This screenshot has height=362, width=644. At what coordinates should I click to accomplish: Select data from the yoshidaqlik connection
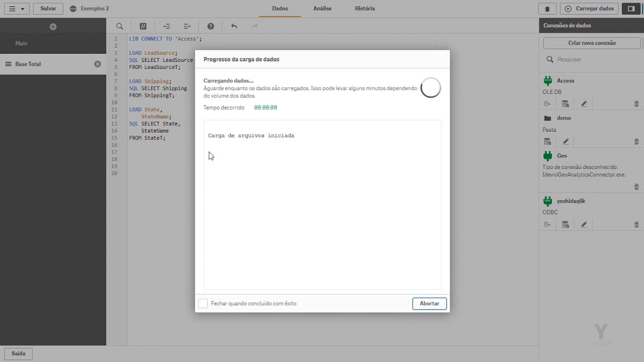coord(566,225)
